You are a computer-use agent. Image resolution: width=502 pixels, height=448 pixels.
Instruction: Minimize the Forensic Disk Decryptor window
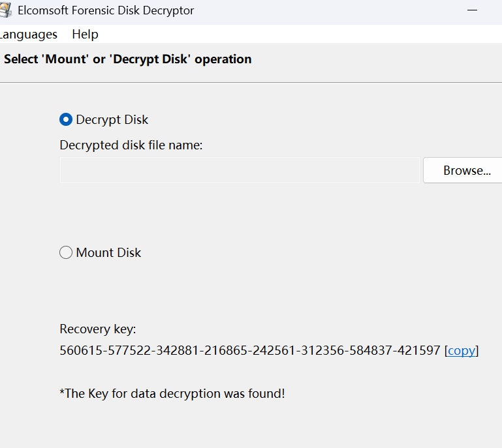(x=472, y=10)
